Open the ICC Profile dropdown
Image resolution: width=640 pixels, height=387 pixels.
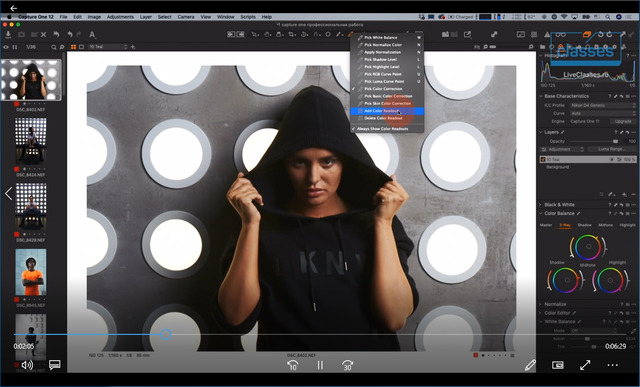click(x=603, y=105)
